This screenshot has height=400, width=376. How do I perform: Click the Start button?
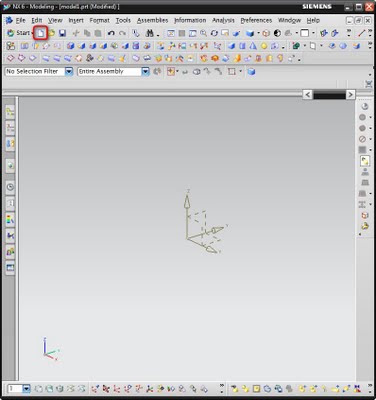(x=20, y=33)
